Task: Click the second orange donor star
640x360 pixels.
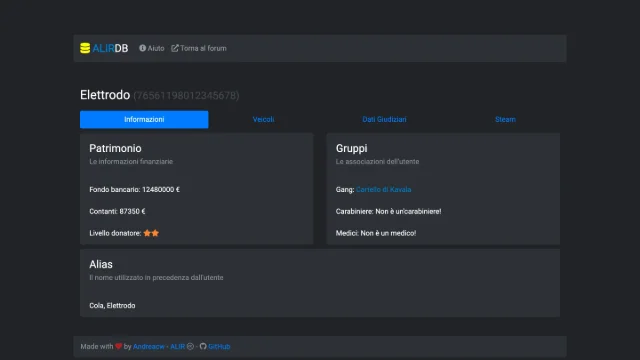Action: point(155,233)
